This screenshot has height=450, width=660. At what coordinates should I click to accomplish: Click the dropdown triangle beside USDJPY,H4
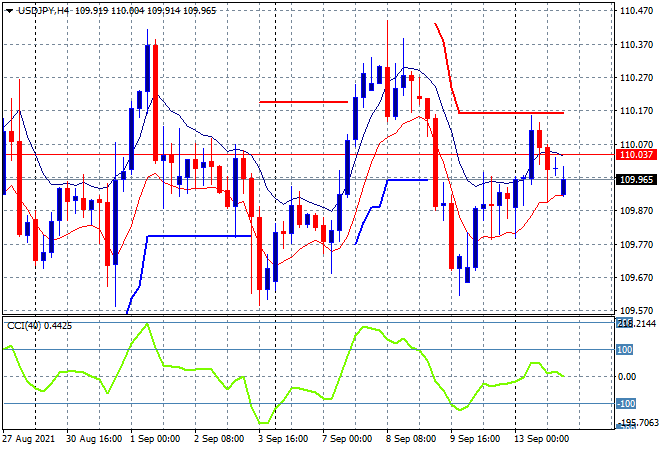click(x=9, y=11)
